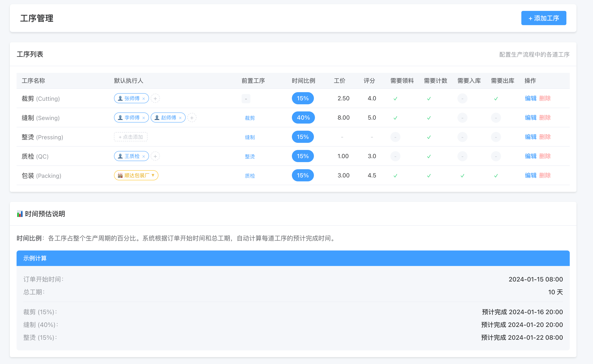
Task: Remove 张师傅 from Cutting executors
Action: pos(144,99)
